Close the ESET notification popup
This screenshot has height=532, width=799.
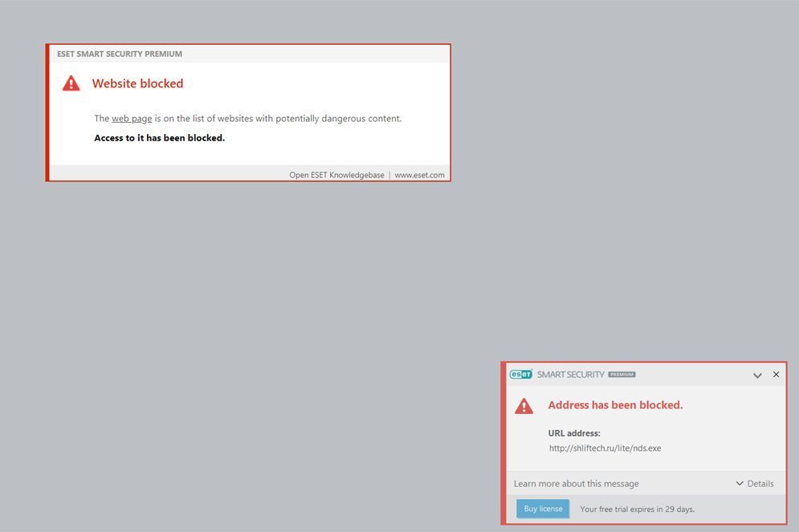(776, 374)
